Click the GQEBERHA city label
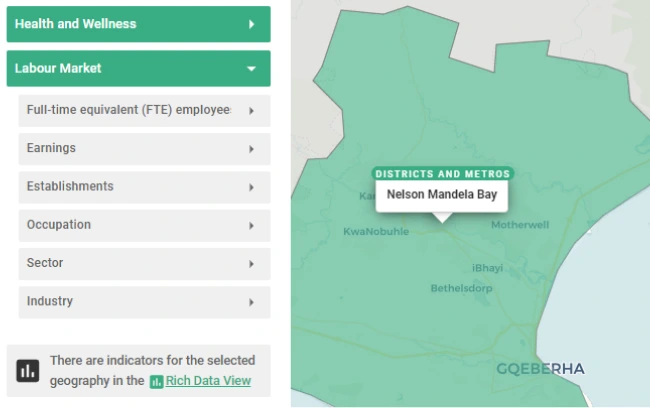The height and width of the screenshot is (408, 650). pos(540,369)
